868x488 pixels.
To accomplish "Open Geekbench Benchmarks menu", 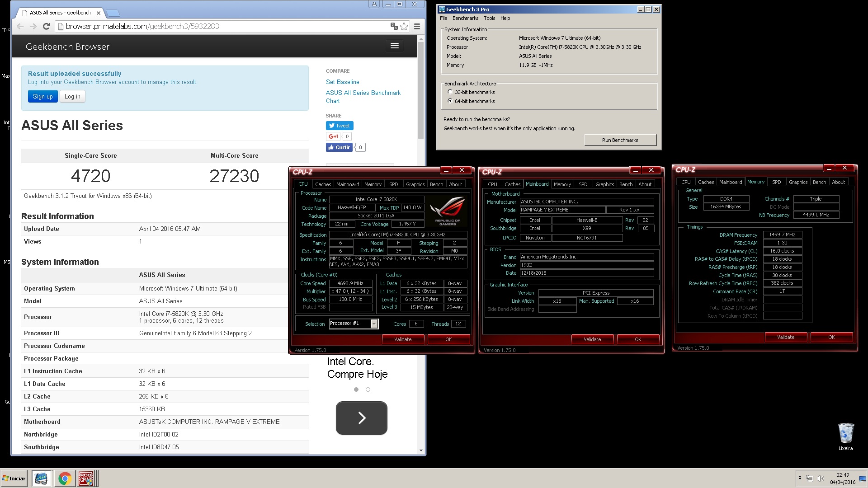I will coord(465,18).
